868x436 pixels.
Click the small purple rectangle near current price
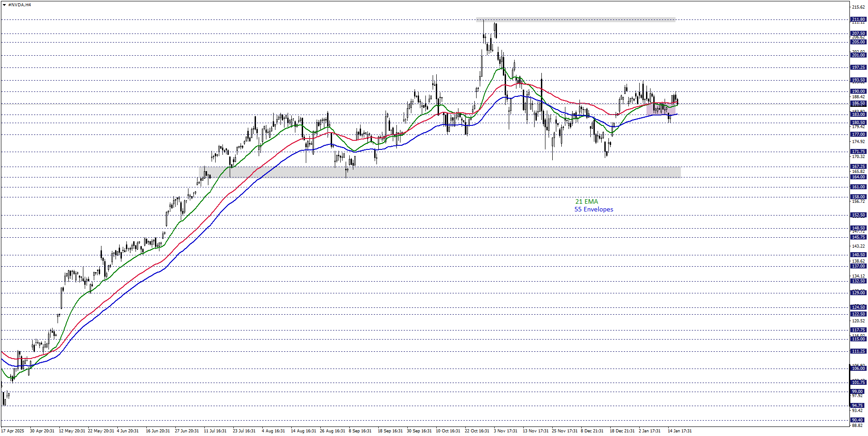coord(661,108)
